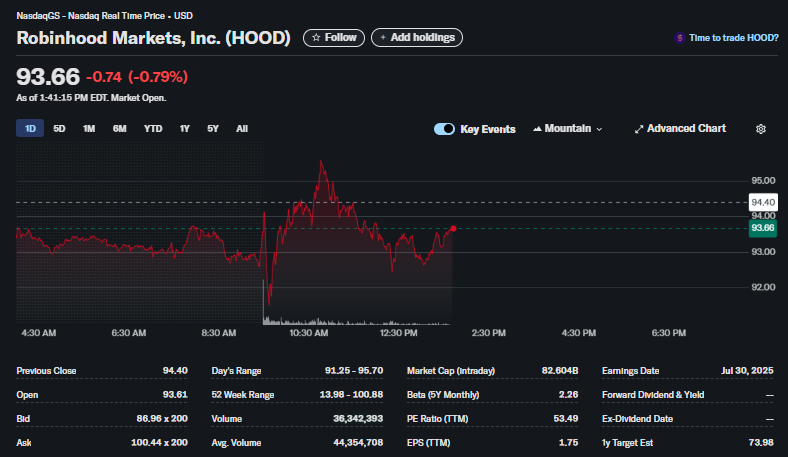Select the 1D time range tab
Viewport: 788px width, 457px height.
coord(30,129)
